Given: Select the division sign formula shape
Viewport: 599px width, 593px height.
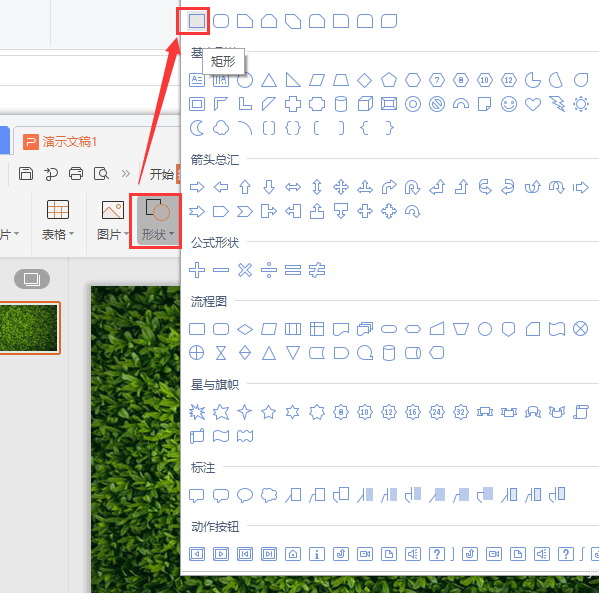Looking at the screenshot, I should [269, 270].
